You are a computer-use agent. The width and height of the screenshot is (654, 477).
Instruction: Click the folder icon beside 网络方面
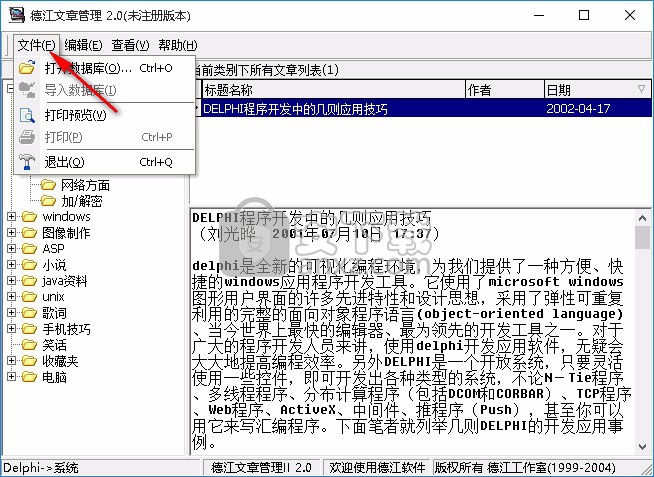coord(48,185)
